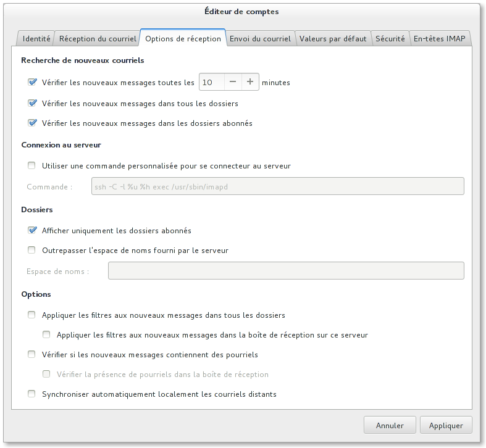Open the Sécurité tab
Image resolution: width=486 pixels, height=448 pixels.
390,38
